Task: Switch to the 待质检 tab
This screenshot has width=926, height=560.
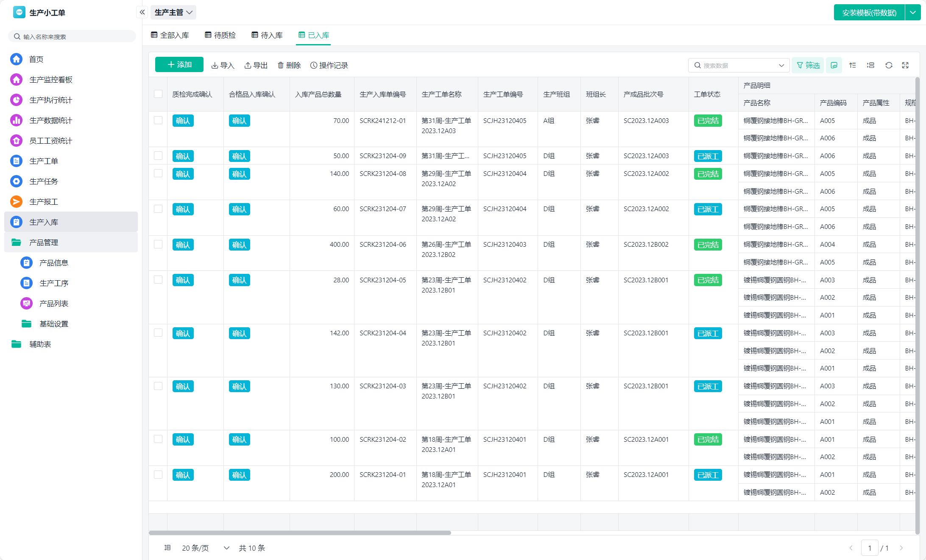Action: point(220,35)
